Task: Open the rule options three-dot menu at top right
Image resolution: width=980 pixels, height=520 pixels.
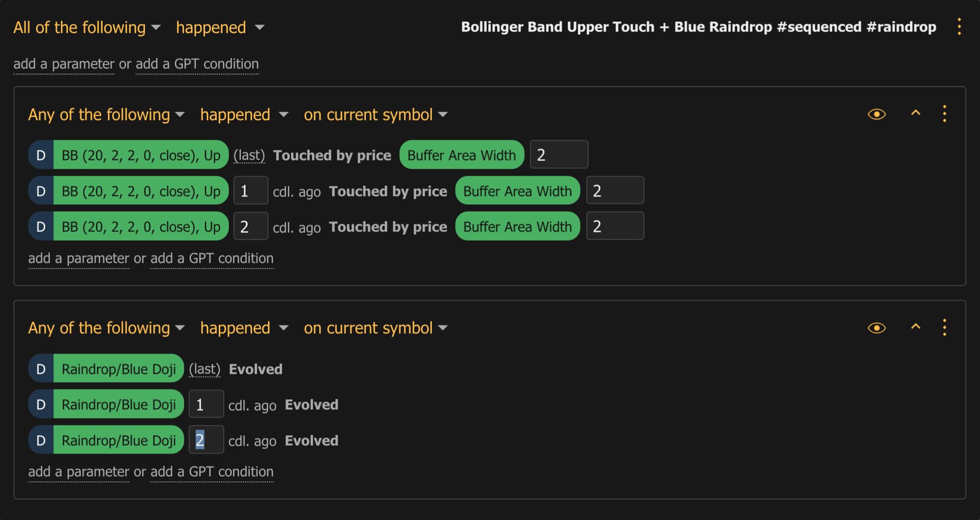Action: tap(959, 27)
